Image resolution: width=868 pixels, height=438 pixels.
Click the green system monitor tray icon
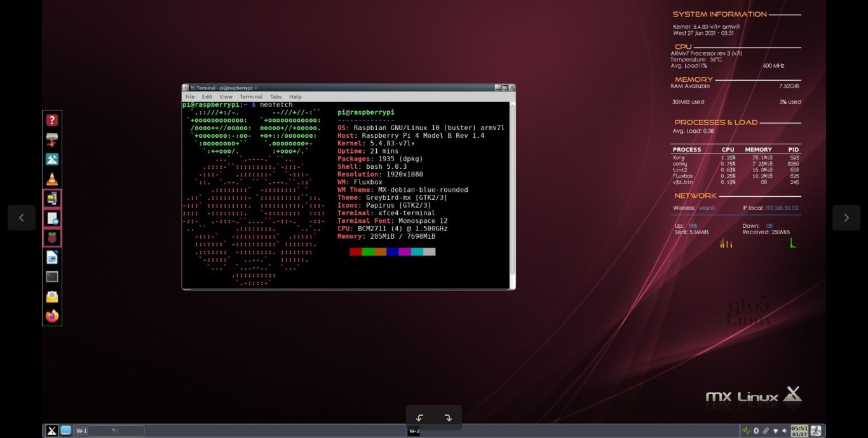(746, 431)
